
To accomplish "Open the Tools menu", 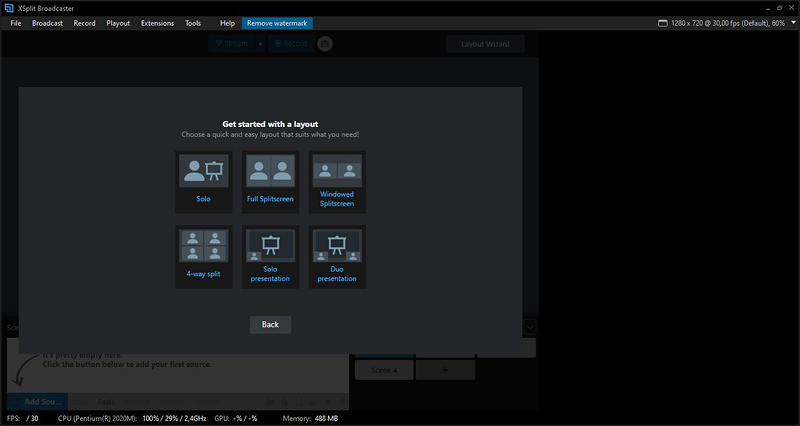I will pyautogui.click(x=193, y=23).
